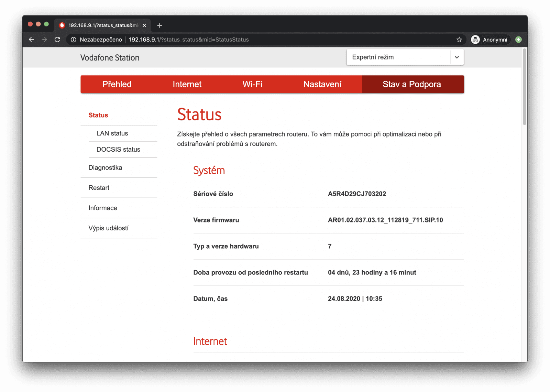Click the Vodafone favicon on the tab
This screenshot has width=550, height=392.
point(62,25)
